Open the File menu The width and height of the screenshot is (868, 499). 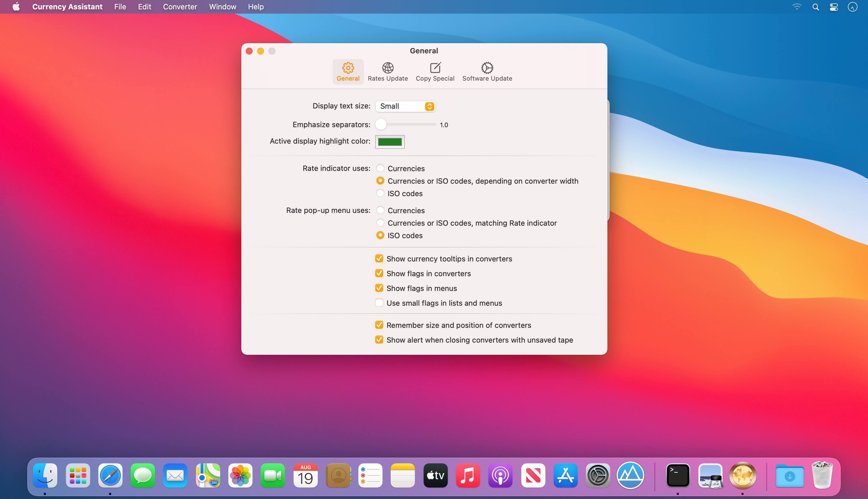(120, 7)
